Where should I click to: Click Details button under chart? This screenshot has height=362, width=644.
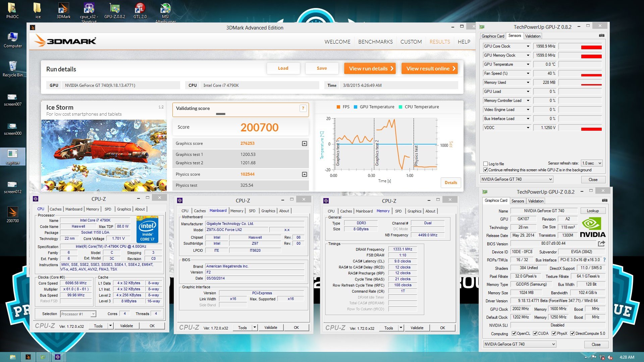451,183
